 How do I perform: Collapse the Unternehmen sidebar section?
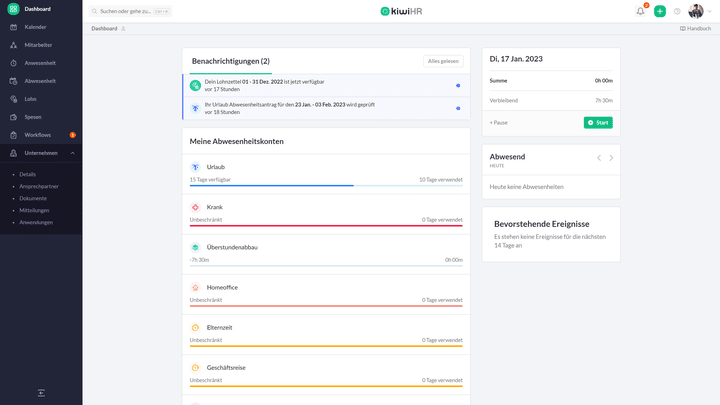click(72, 153)
